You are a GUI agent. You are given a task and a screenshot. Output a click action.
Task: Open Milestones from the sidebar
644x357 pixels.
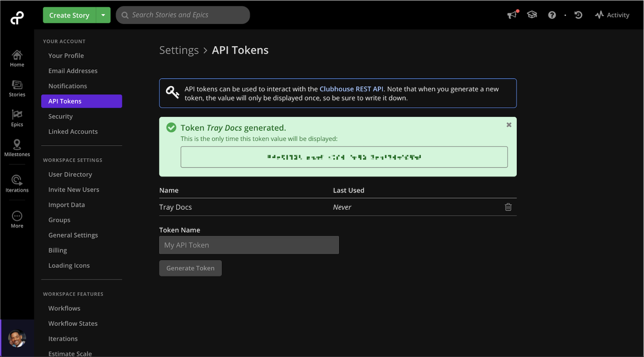[17, 148]
